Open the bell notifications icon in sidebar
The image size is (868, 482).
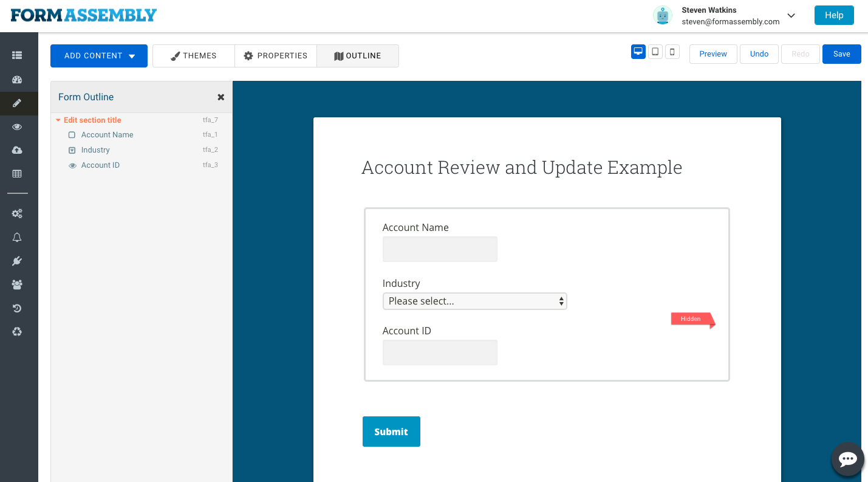17,237
